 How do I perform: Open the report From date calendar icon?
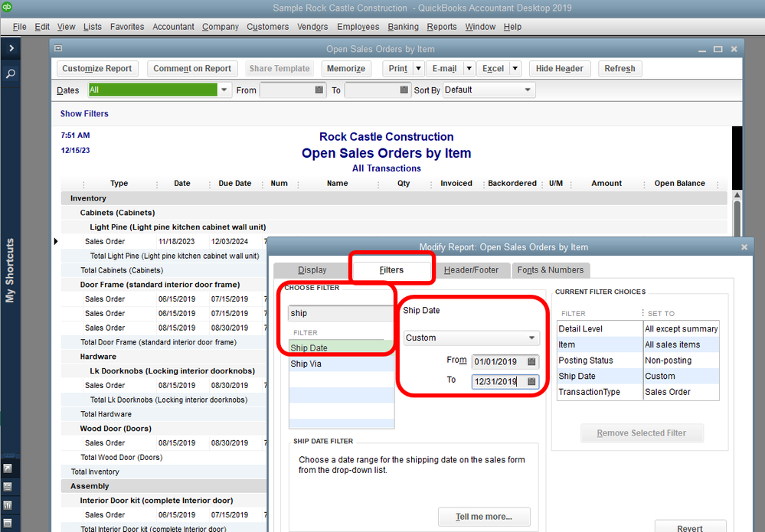pos(319,90)
